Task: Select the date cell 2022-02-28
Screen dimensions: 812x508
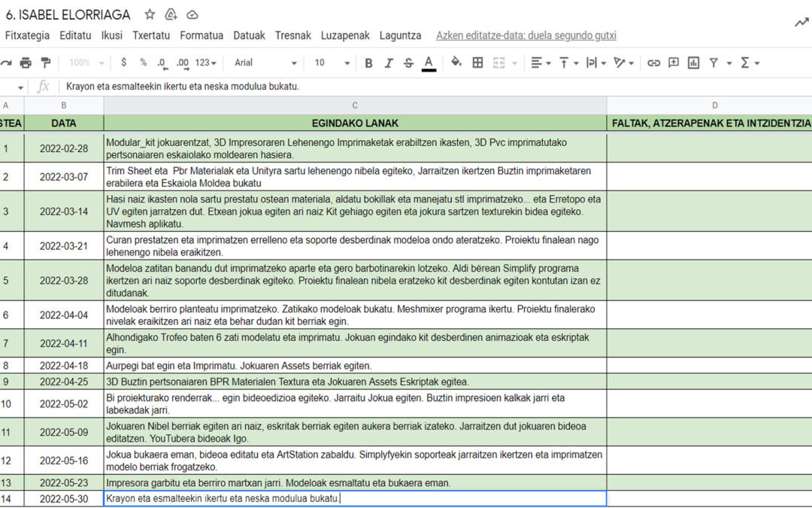Action: [64, 148]
